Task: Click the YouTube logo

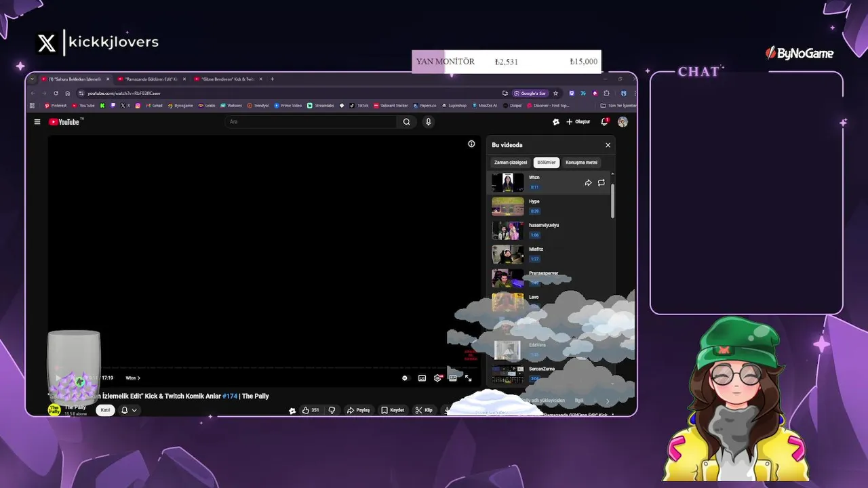Action: pyautogui.click(x=66, y=122)
